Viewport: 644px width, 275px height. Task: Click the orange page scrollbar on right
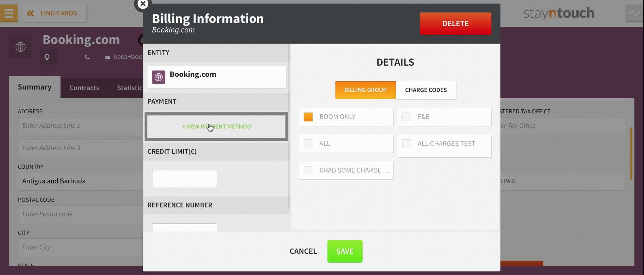pos(631,154)
